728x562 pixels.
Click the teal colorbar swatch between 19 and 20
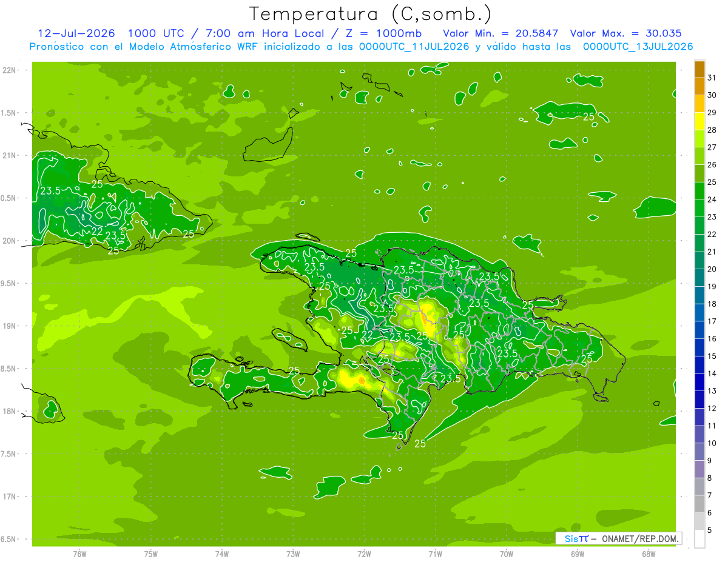[699, 278]
